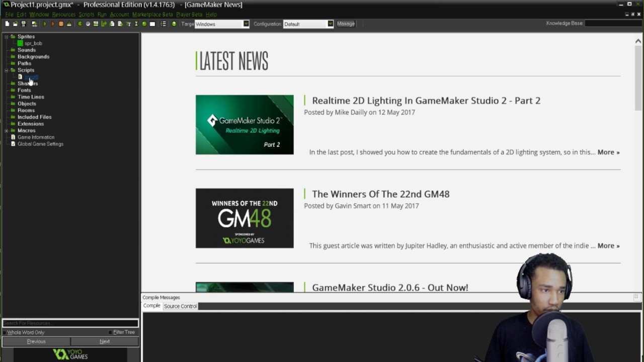Expand the Macros folder
The image size is (644, 362).
click(x=7, y=131)
